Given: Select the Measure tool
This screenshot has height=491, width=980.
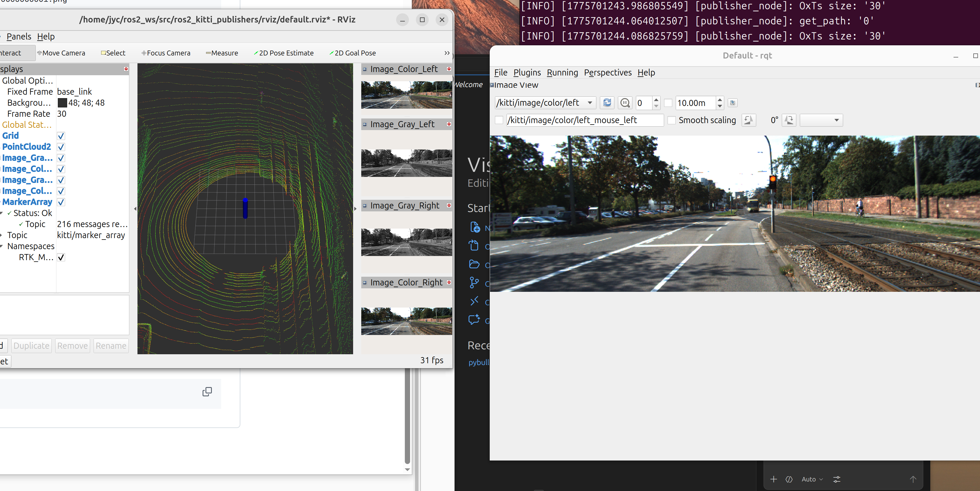Looking at the screenshot, I should pyautogui.click(x=222, y=53).
